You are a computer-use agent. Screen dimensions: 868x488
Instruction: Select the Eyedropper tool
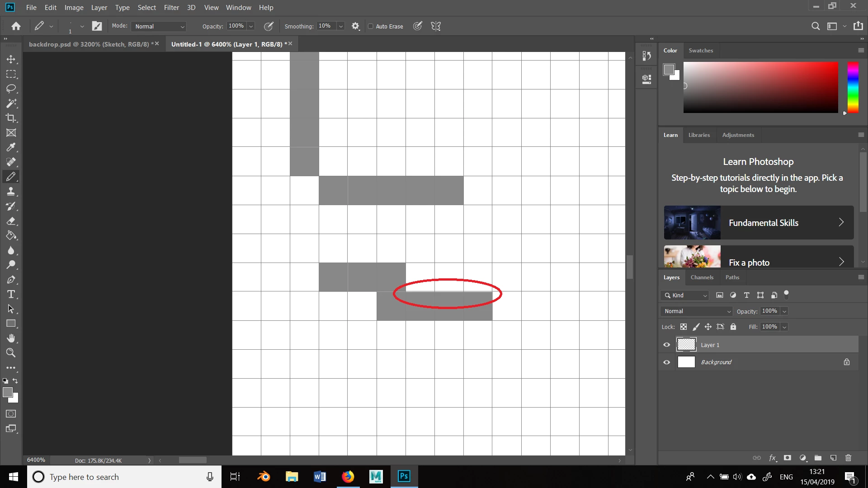[x=11, y=147]
